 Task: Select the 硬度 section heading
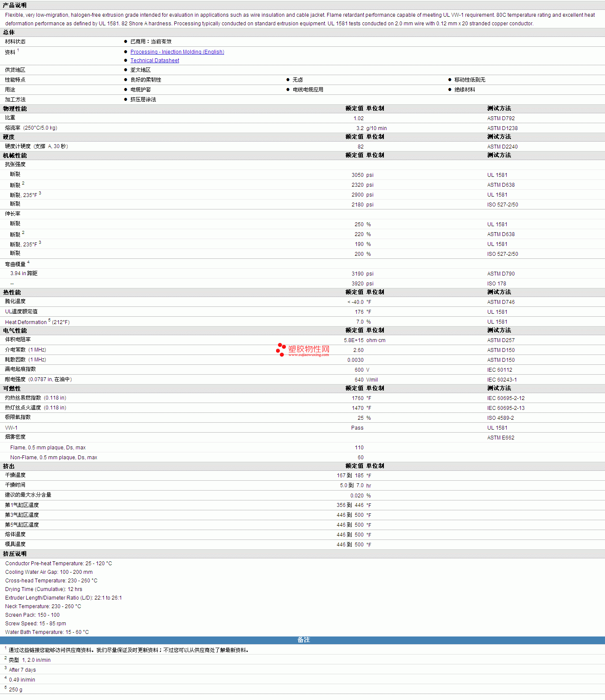(x=9, y=137)
